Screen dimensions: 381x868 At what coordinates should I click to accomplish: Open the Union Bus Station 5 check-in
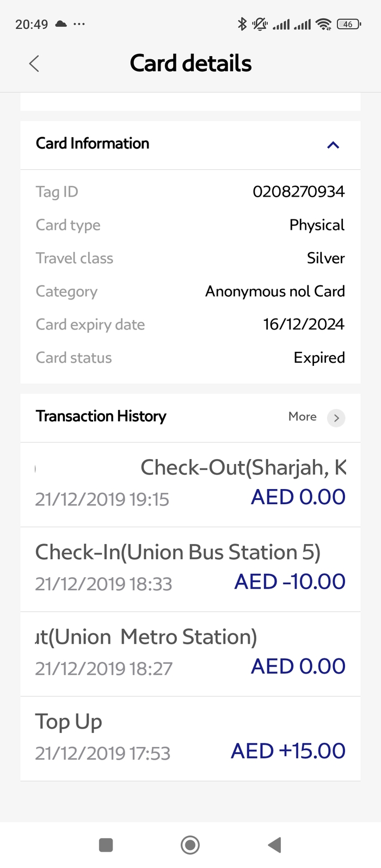[190, 569]
